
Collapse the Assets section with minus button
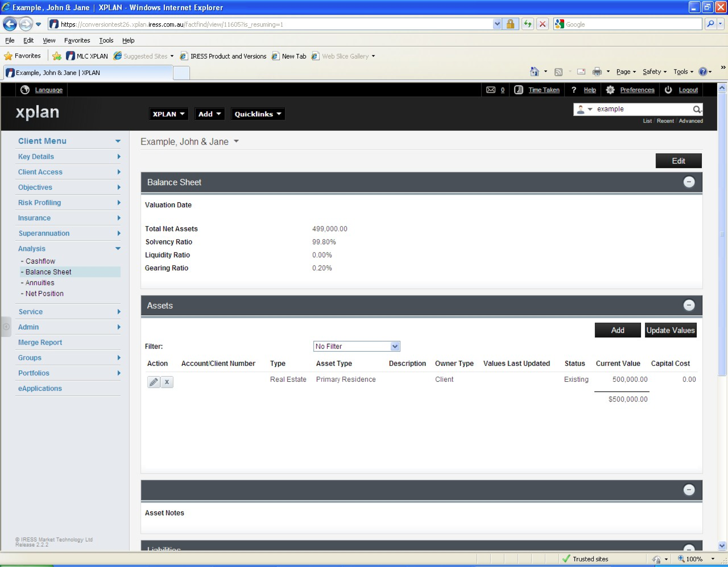(x=689, y=305)
